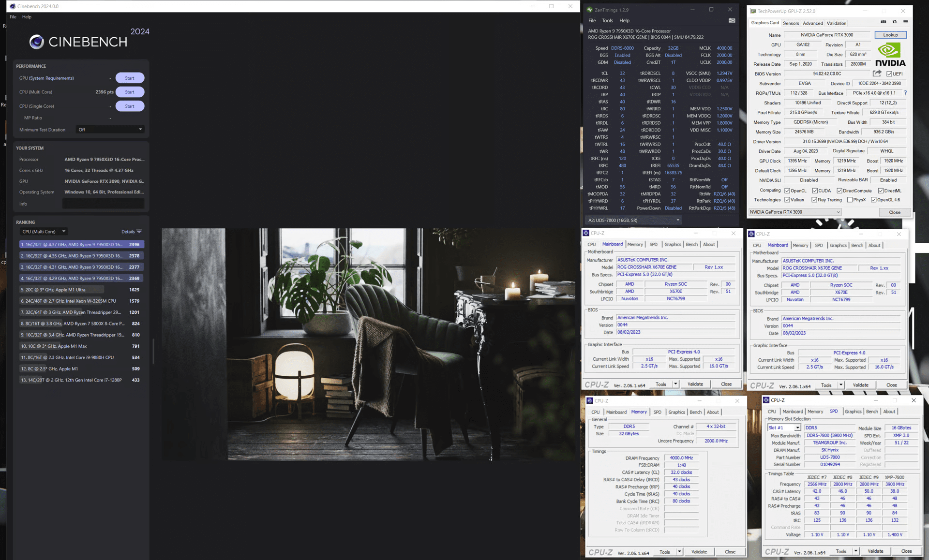
Task: Open GPU selection dropdown NVIDIA GeForce RTX 3090
Action: pos(795,212)
